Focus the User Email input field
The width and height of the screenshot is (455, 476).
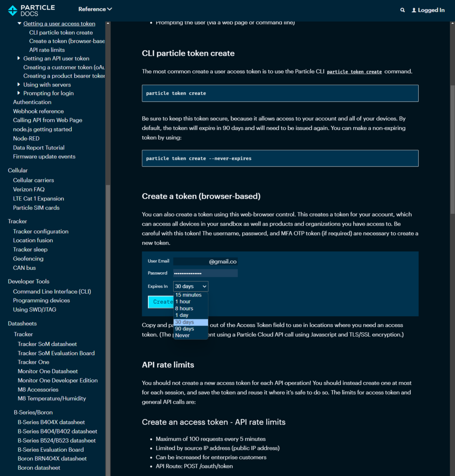206,261
